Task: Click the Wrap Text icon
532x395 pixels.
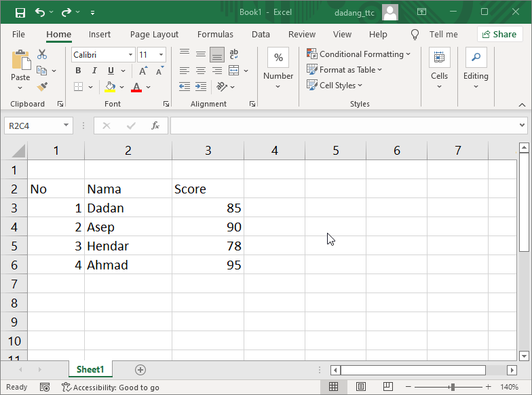Action: [x=234, y=54]
